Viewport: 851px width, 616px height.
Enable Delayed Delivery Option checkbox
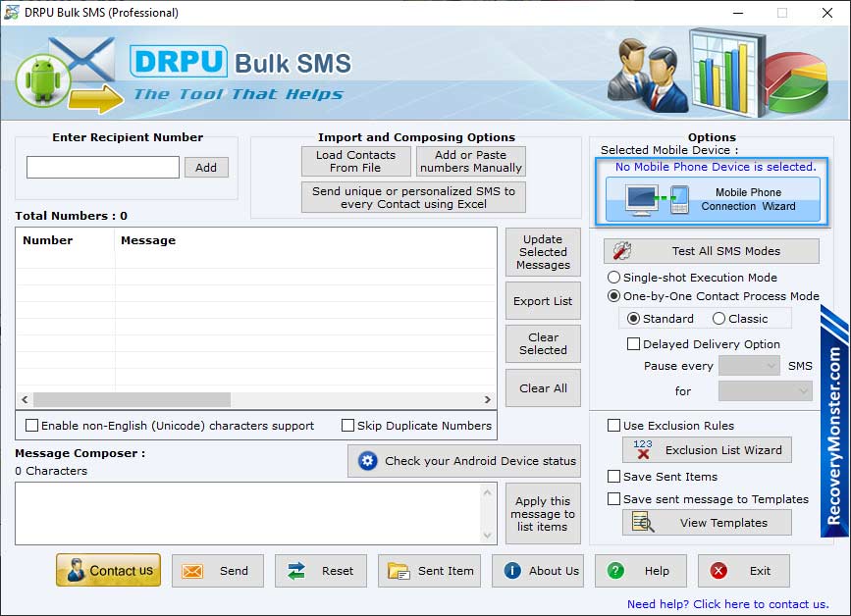point(633,343)
